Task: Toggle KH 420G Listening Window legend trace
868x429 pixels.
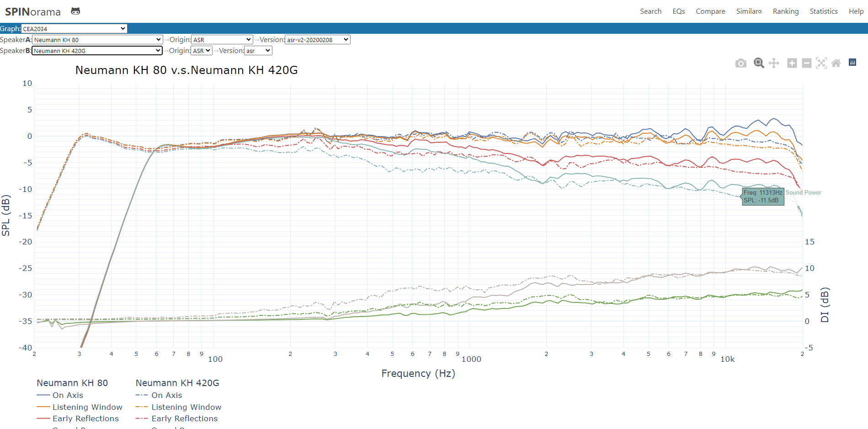Action: tap(179, 407)
